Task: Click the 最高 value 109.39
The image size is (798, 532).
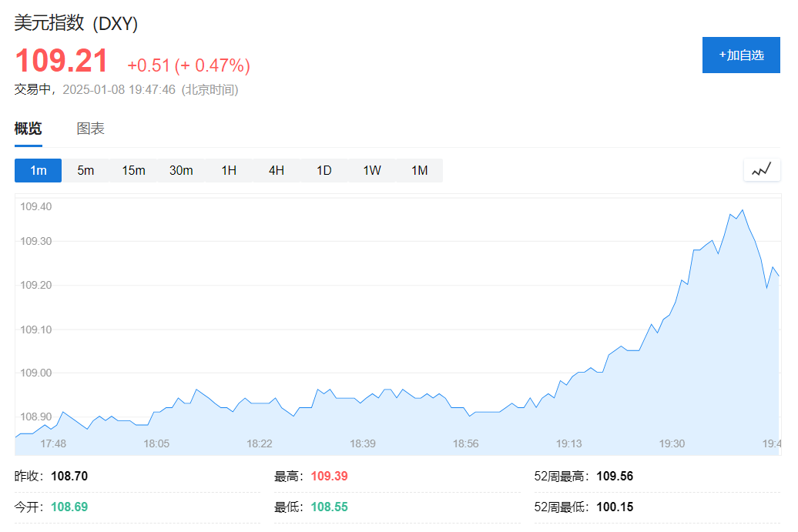Action: click(x=329, y=477)
